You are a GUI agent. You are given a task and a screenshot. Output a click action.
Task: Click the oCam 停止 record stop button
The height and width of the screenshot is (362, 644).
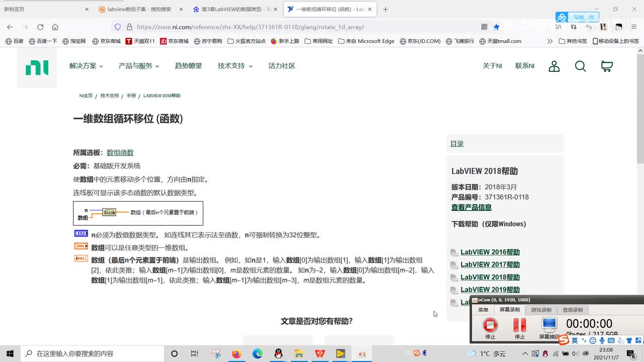pyautogui.click(x=490, y=327)
